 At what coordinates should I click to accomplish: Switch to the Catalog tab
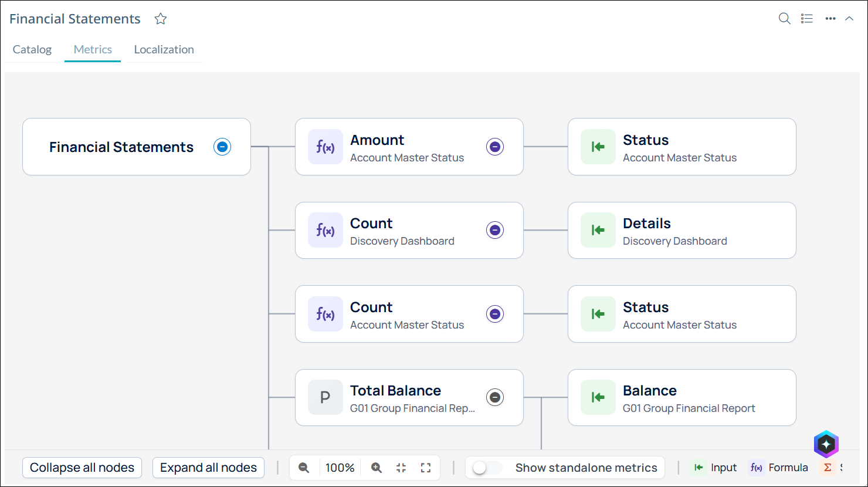(x=32, y=49)
